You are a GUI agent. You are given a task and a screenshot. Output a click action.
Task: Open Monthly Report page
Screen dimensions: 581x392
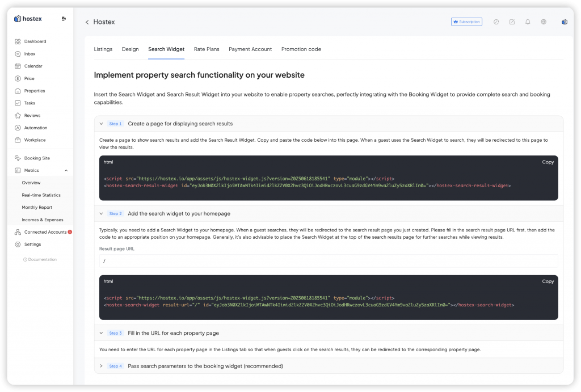(37, 208)
